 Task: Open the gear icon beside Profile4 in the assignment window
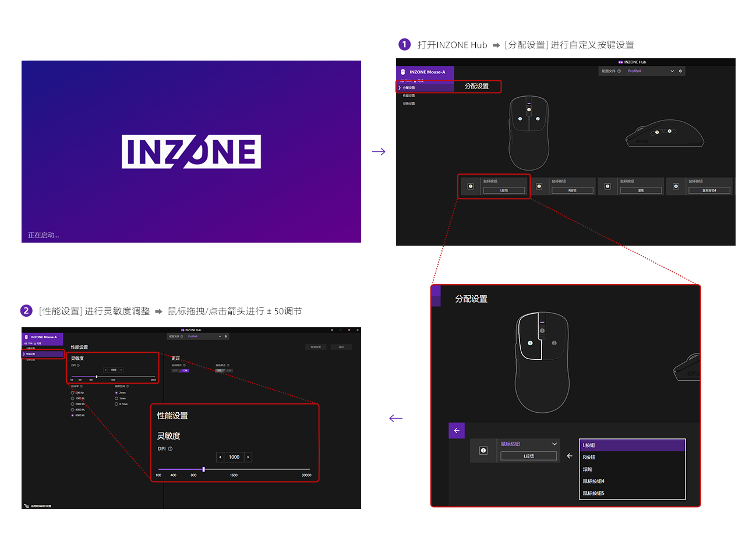click(x=680, y=71)
